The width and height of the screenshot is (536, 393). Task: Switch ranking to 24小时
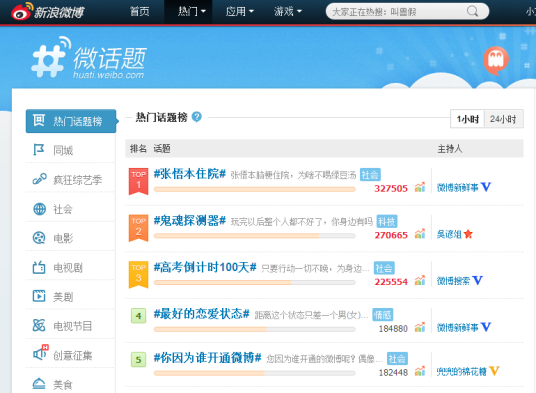(504, 119)
